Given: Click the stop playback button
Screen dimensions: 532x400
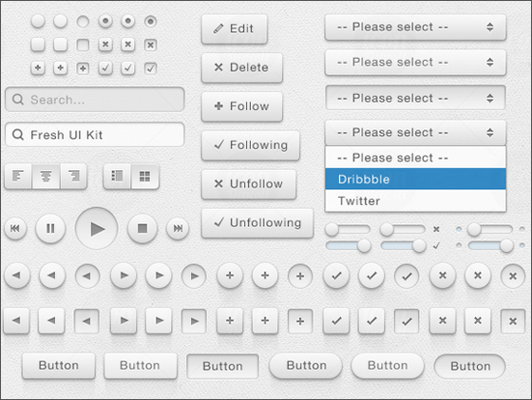Looking at the screenshot, I should [x=142, y=228].
